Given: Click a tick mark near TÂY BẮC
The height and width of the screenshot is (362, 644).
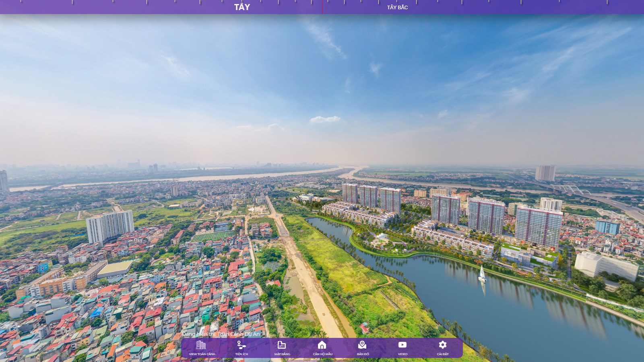Looking at the screenshot, I should point(397,2).
